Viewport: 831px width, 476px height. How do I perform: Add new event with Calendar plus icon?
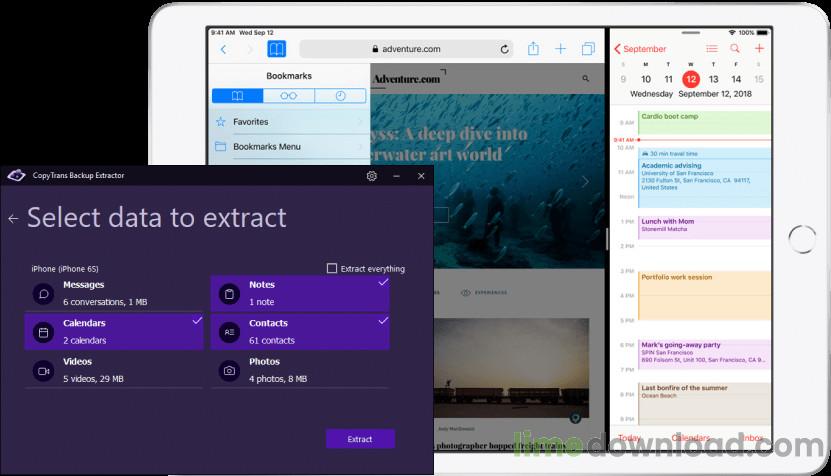(759, 48)
